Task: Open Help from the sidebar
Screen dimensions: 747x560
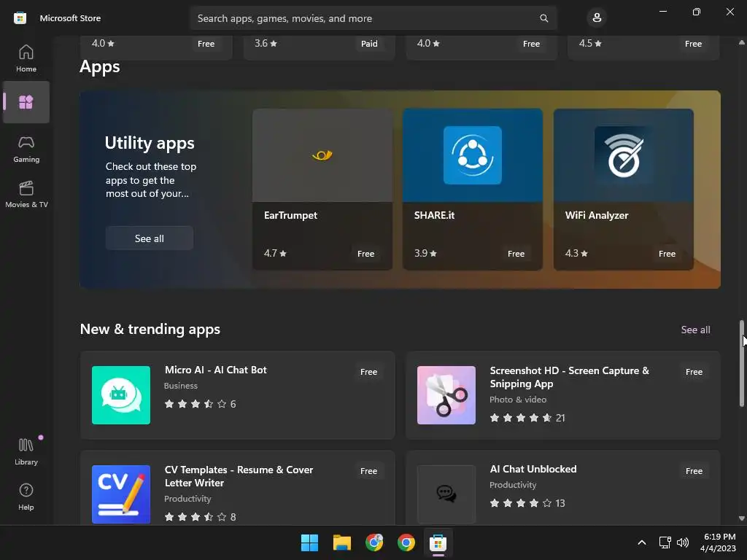Action: coord(26,497)
